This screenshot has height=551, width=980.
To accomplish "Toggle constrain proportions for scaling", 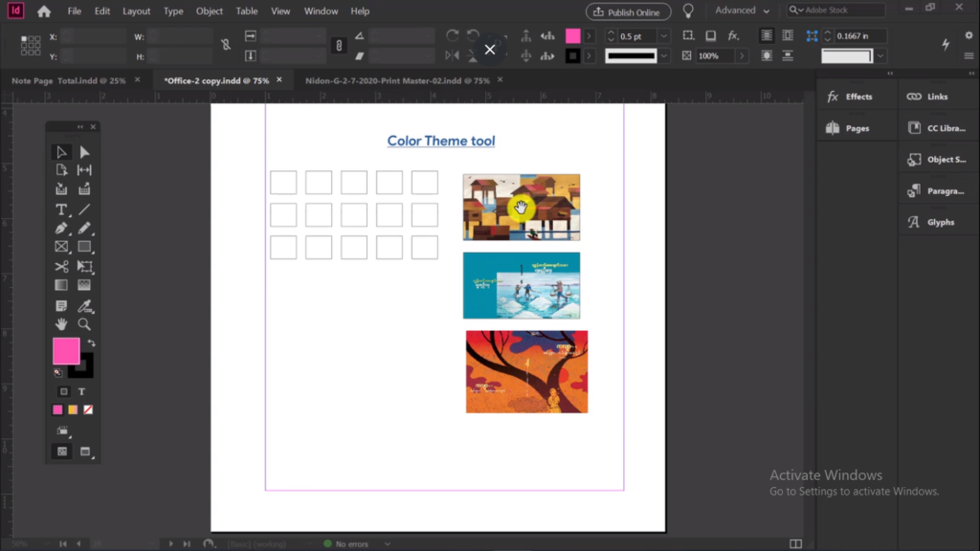I will pyautogui.click(x=339, y=45).
